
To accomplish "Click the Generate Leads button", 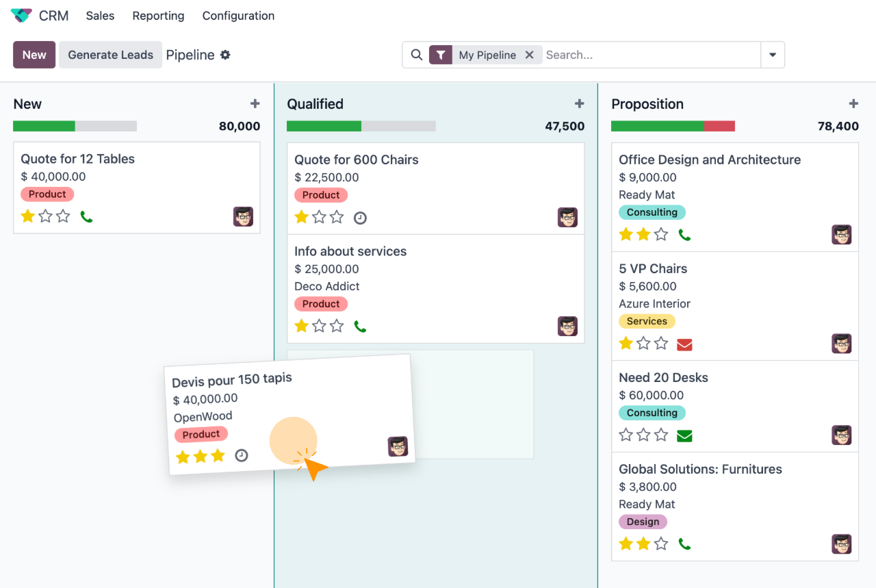I will click(110, 55).
